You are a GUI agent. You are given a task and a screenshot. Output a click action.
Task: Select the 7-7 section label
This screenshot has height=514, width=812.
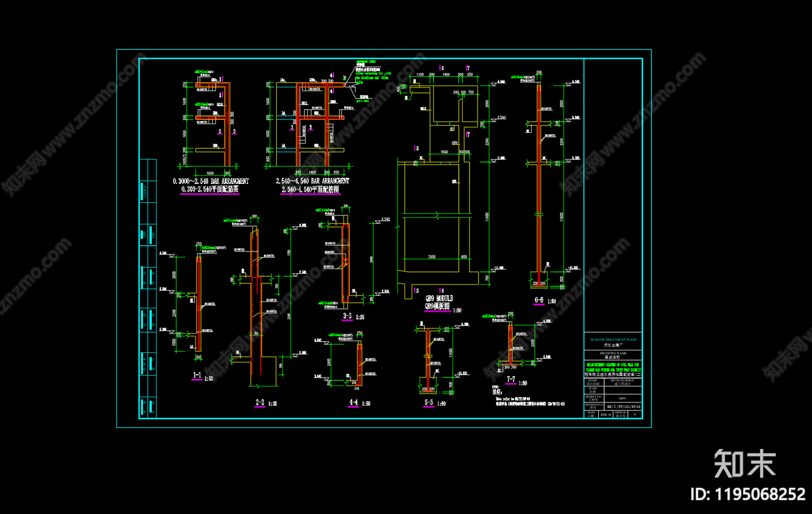(x=511, y=379)
